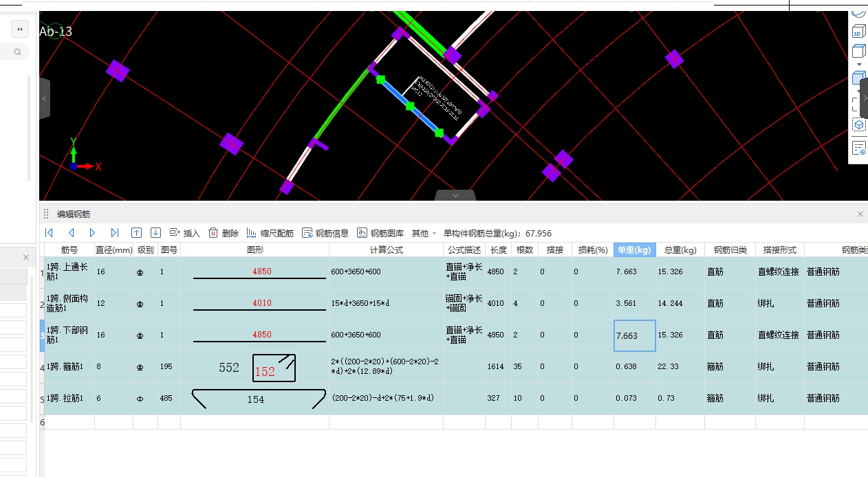Viewport: 868px width, 477px height.
Task: Click left panel double-arrow collapse button
Action: (20, 29)
